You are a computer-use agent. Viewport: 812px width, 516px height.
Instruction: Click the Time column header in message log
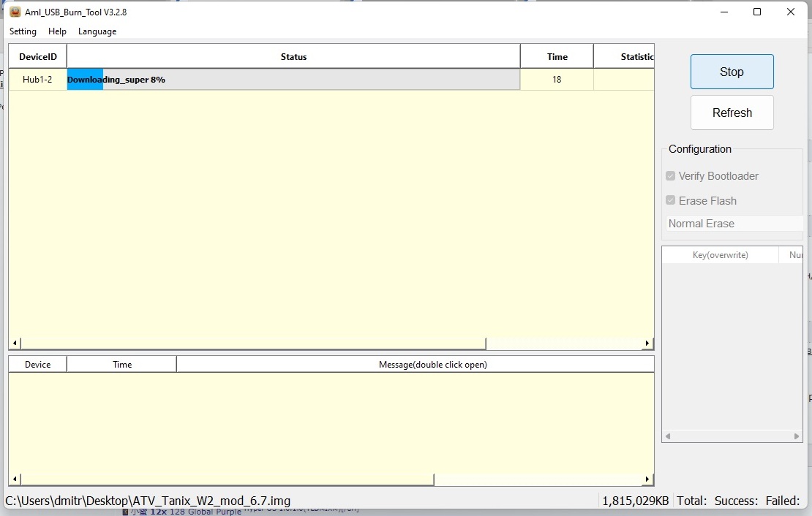click(x=121, y=365)
